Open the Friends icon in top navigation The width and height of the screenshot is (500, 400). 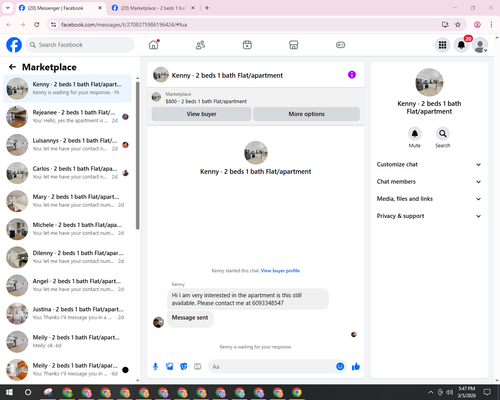[x=200, y=45]
